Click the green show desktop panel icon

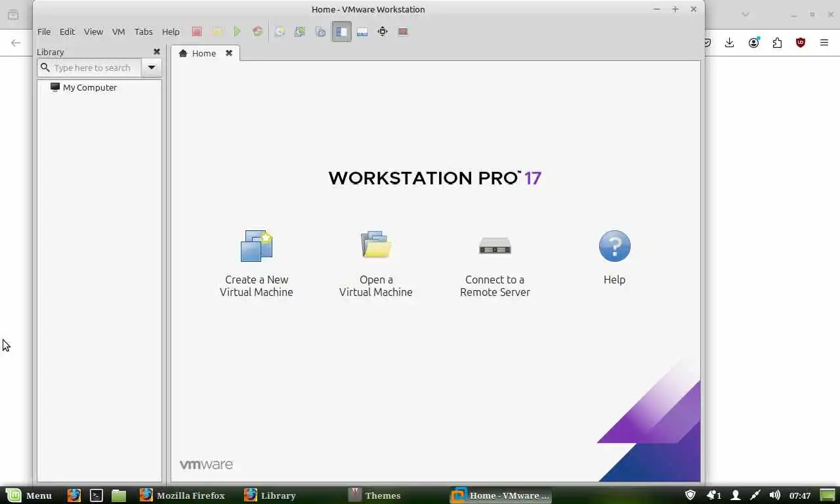coord(828,495)
